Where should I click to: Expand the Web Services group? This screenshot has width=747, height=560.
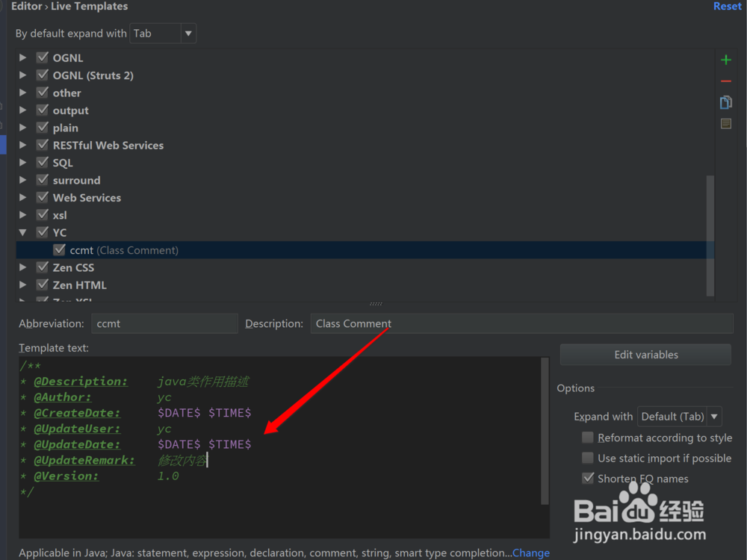click(22, 197)
